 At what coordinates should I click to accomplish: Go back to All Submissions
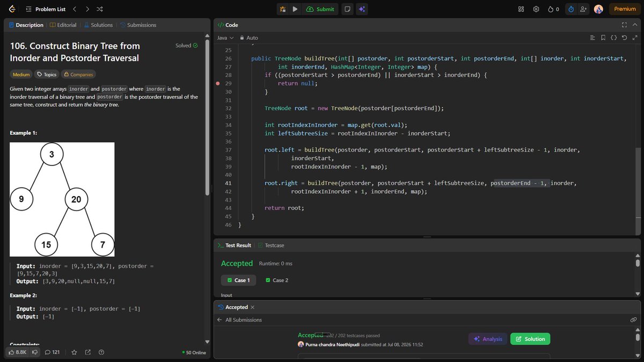click(239, 320)
